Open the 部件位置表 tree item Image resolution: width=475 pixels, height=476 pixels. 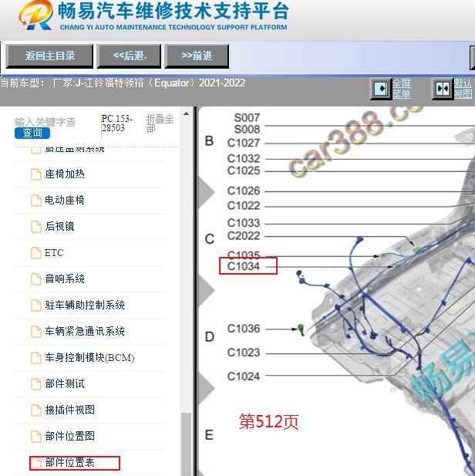[70, 462]
